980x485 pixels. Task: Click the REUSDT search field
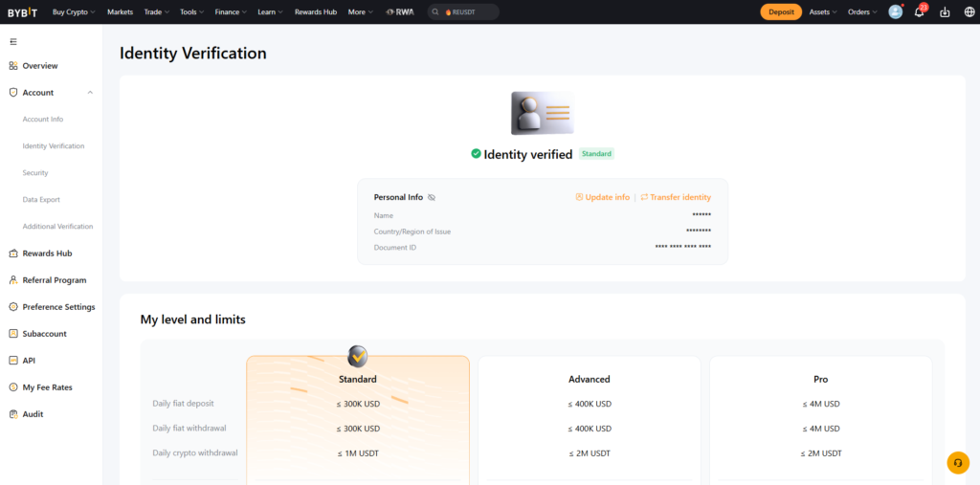pyautogui.click(x=463, y=11)
